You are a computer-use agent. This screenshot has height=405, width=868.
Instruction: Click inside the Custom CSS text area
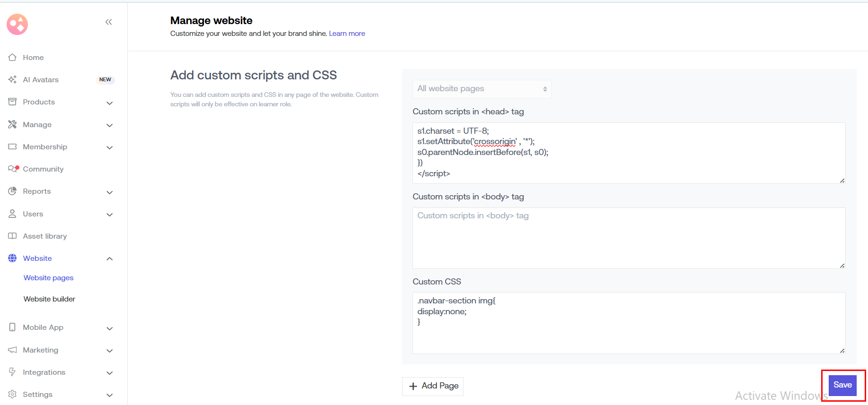point(628,331)
